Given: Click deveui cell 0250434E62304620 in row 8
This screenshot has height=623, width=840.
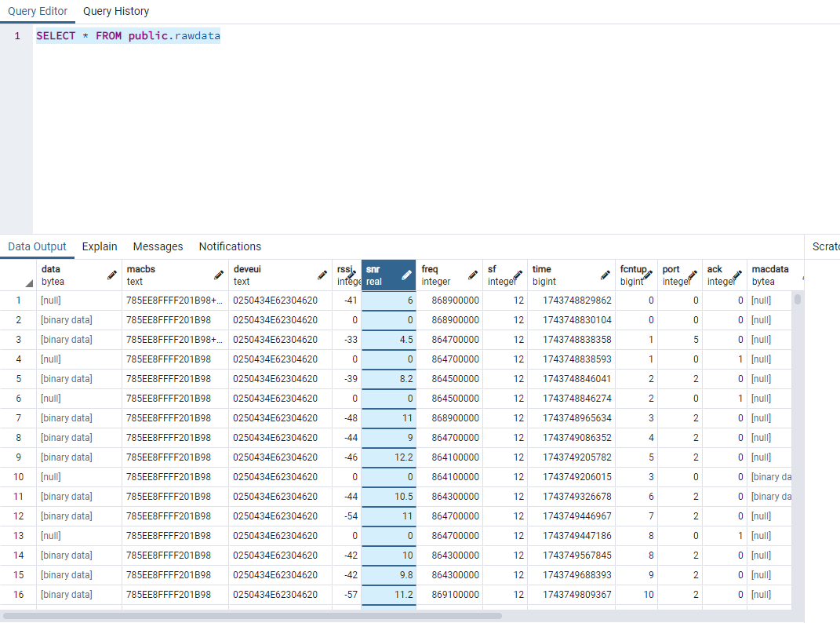Looking at the screenshot, I should click(x=280, y=438).
